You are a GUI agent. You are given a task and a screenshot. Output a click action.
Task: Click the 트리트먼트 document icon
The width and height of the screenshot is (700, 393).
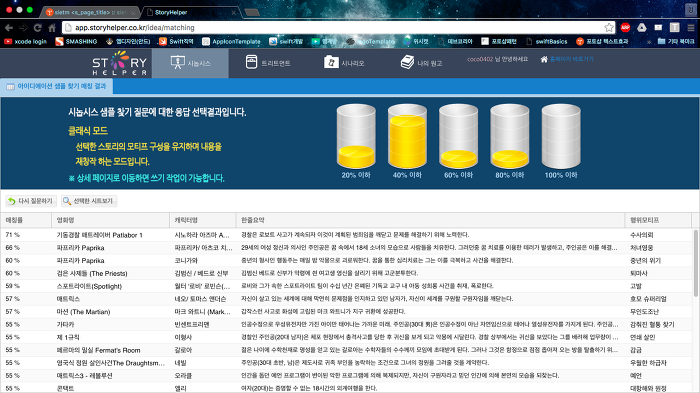251,62
